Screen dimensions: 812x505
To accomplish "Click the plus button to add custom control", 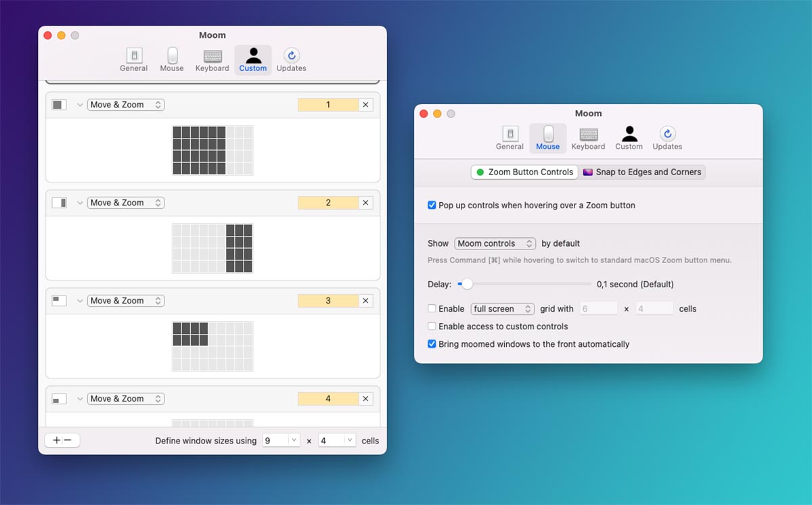I will (x=56, y=440).
